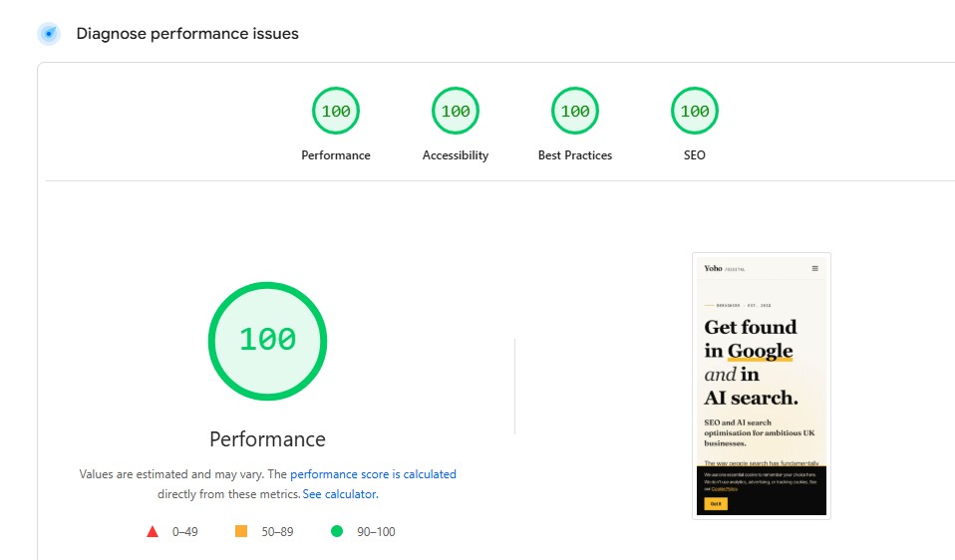Screen dimensions: 955x560
Task: Click the large 100 Performance gauge
Action: (267, 341)
